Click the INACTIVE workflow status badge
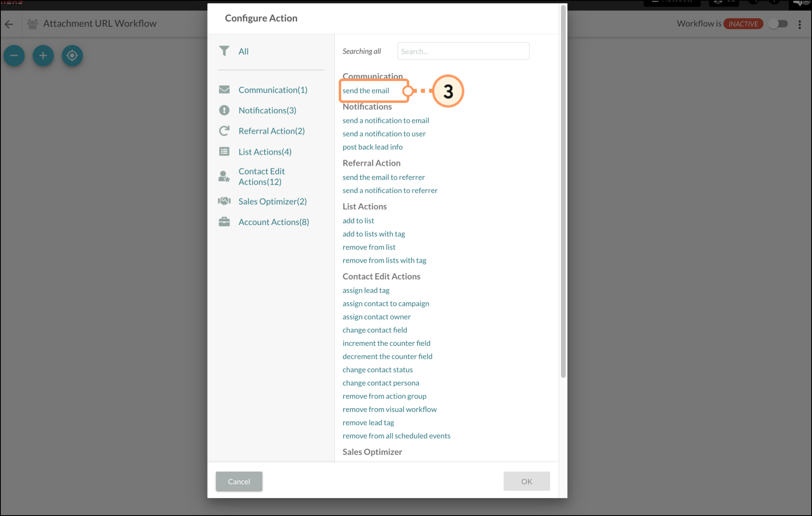This screenshot has width=812, height=516. click(x=744, y=24)
